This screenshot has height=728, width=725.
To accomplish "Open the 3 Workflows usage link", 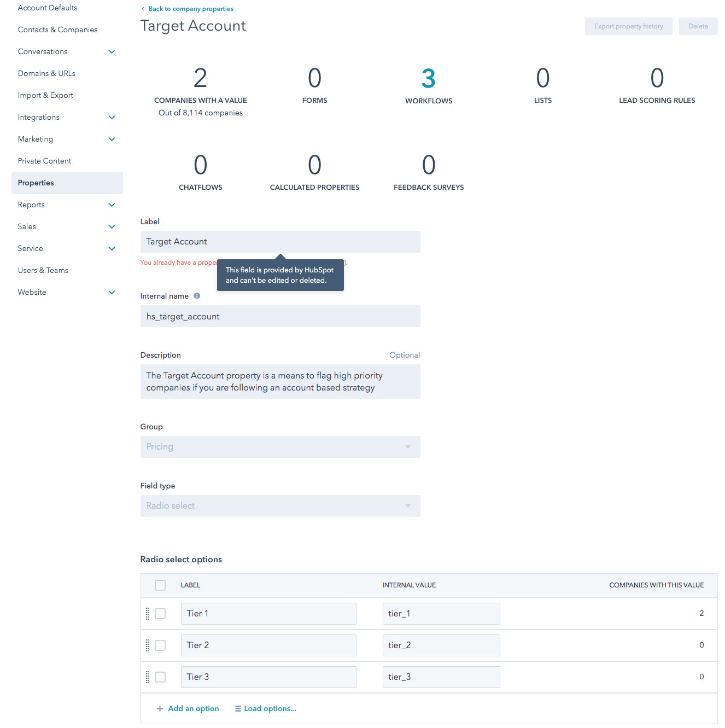I will click(428, 79).
